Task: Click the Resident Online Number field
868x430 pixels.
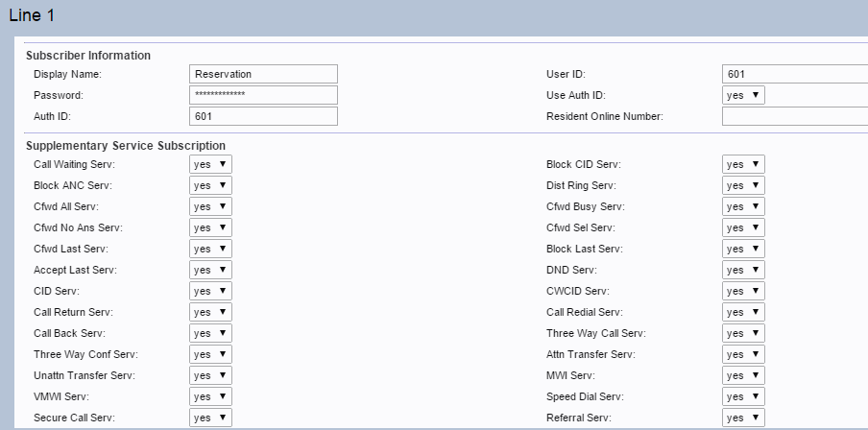Action: [795, 116]
